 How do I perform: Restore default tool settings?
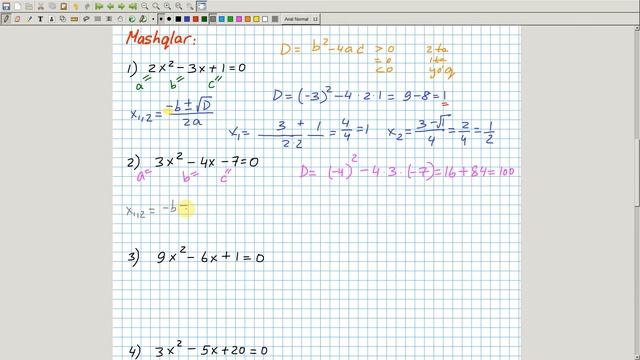click(x=131, y=19)
